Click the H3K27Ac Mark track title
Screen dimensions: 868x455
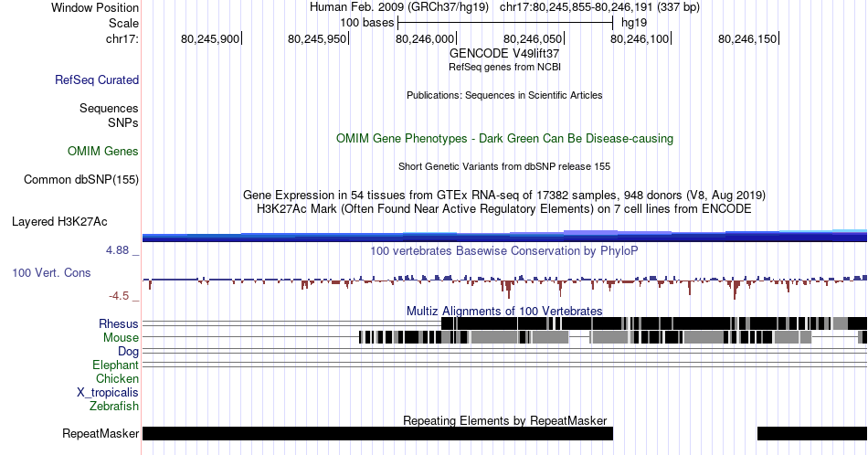coord(504,208)
